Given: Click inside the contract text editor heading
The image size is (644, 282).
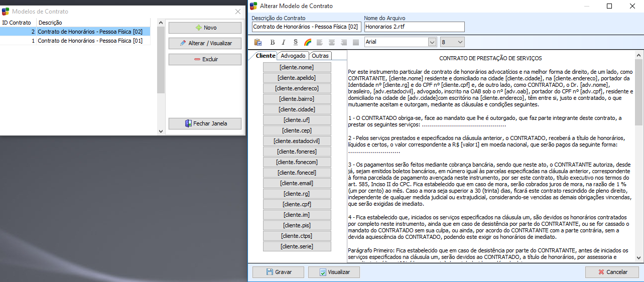Looking at the screenshot, I should [490, 59].
